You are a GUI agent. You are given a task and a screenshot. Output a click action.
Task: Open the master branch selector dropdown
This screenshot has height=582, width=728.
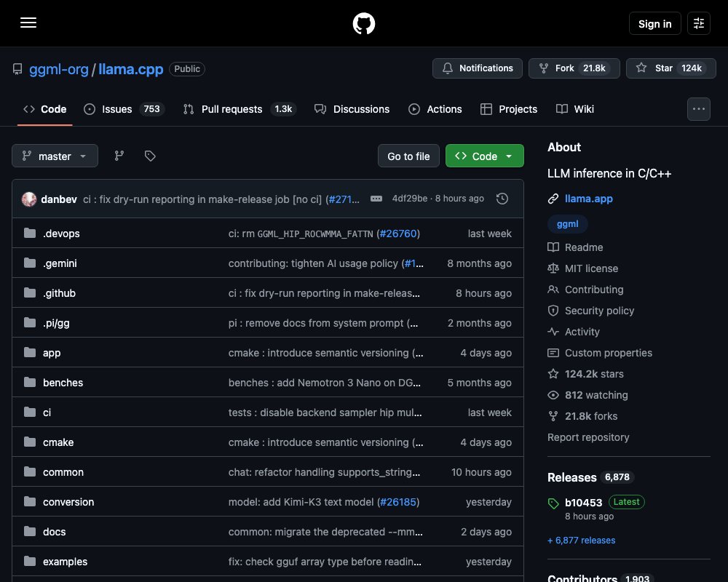[55, 156]
